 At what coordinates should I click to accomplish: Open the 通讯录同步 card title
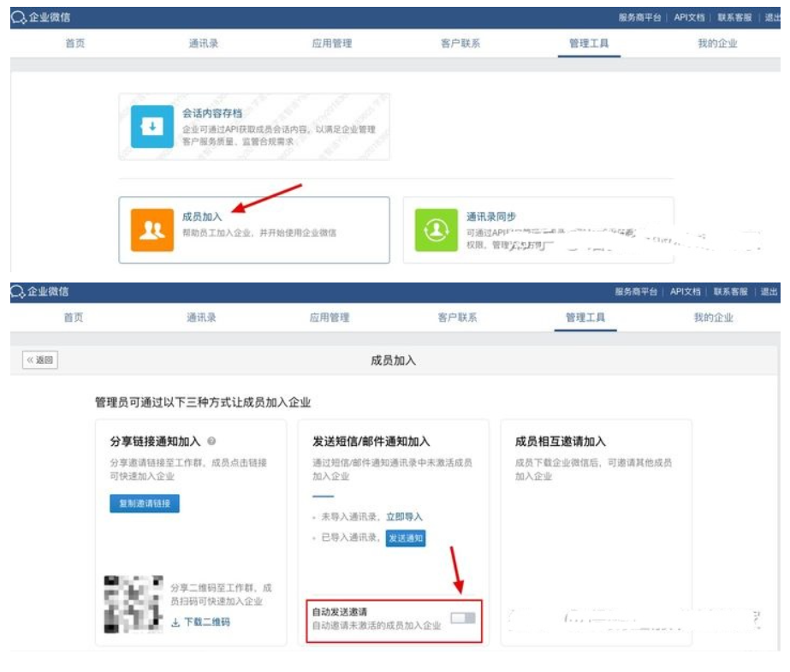pyautogui.click(x=491, y=217)
